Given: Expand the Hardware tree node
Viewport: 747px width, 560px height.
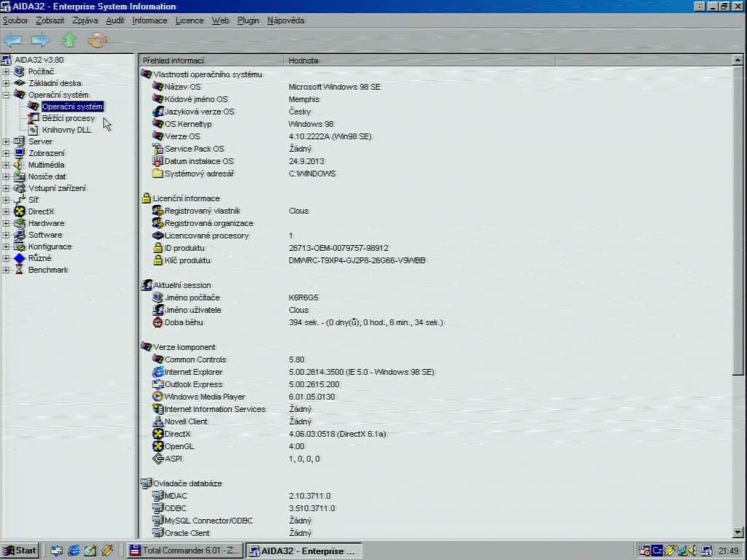Looking at the screenshot, I should click(6, 223).
